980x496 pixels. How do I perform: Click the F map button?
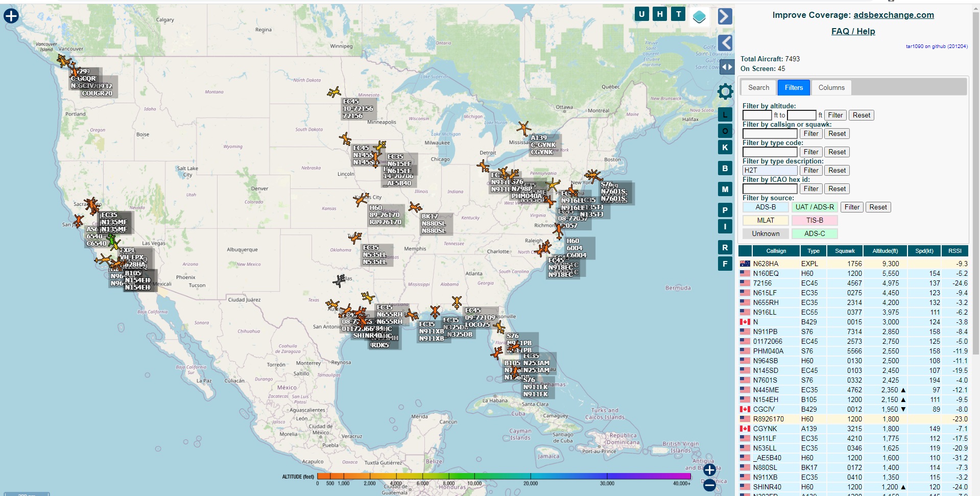(x=725, y=264)
